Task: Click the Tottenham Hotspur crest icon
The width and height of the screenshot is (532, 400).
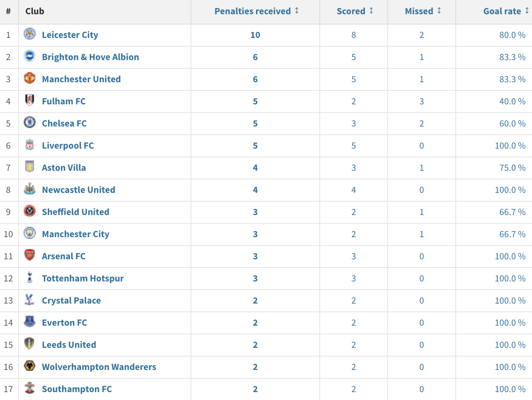Action: pyautogui.click(x=30, y=277)
